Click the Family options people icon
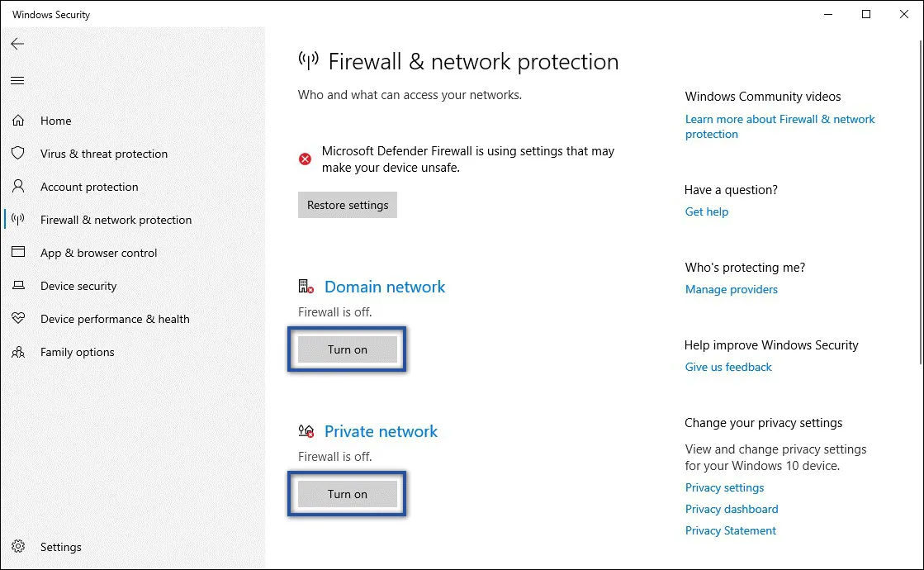924x570 pixels. pyautogui.click(x=18, y=352)
